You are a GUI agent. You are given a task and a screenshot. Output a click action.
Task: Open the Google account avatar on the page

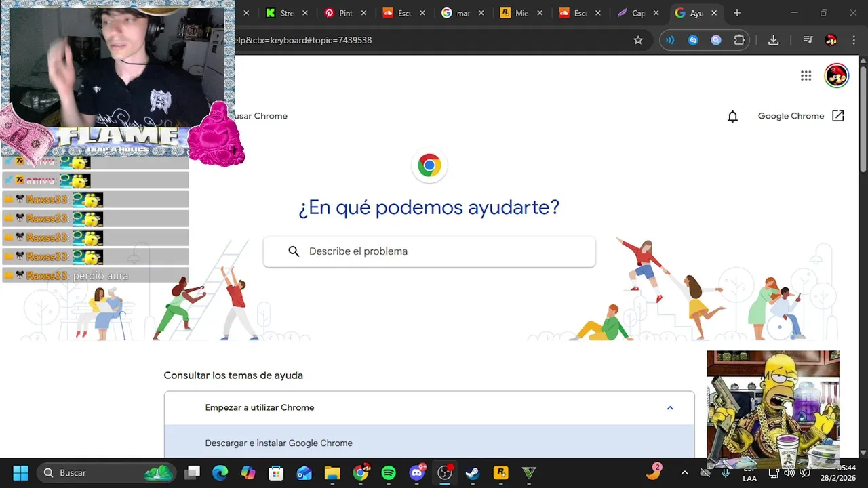837,76
